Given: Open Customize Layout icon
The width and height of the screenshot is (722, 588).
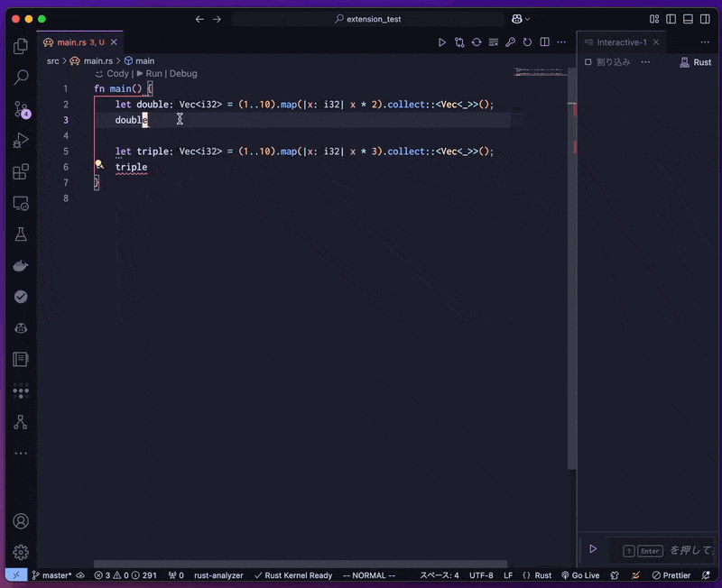Looking at the screenshot, I should (654, 19).
